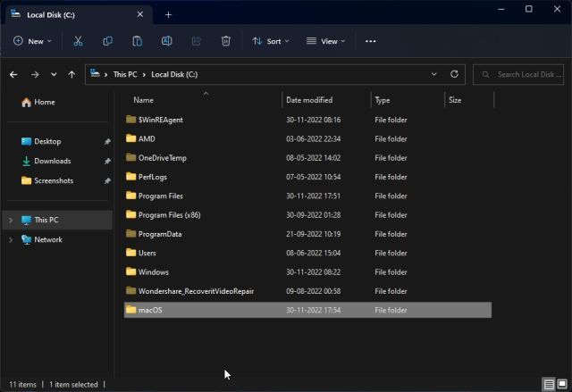572x392 pixels.
Task: Click Local Disk (C:) in breadcrumb path
Action: [x=174, y=75]
